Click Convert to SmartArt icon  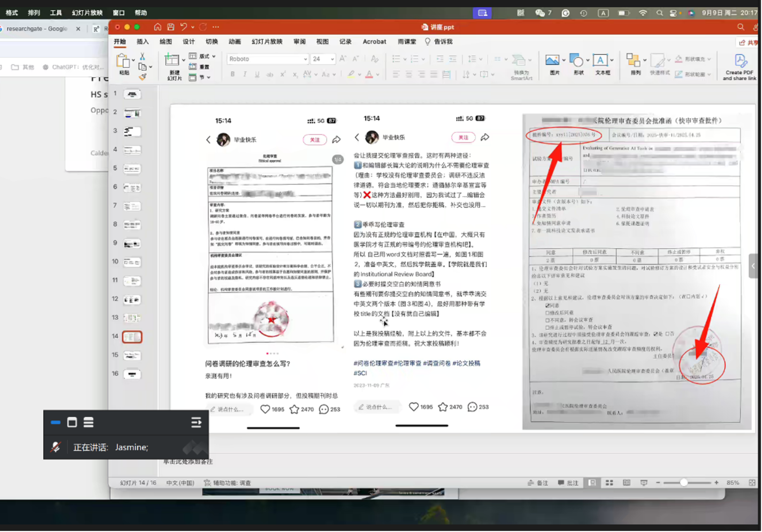tap(518, 61)
